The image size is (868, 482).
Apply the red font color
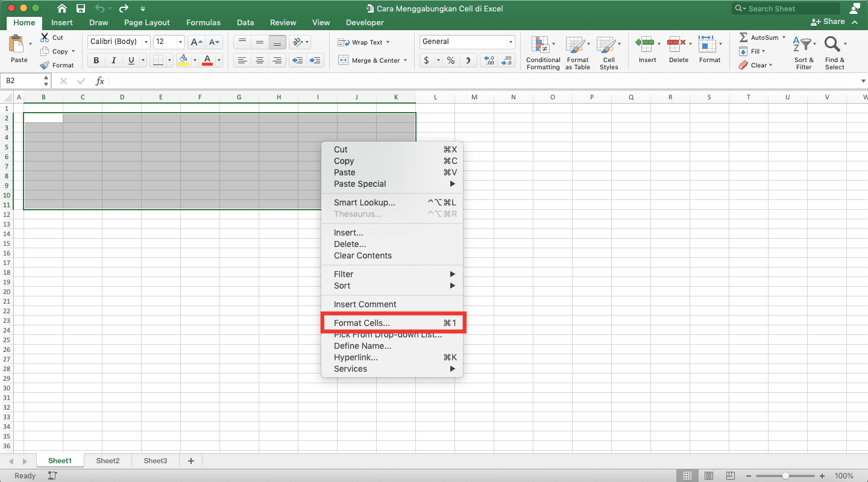[207, 60]
